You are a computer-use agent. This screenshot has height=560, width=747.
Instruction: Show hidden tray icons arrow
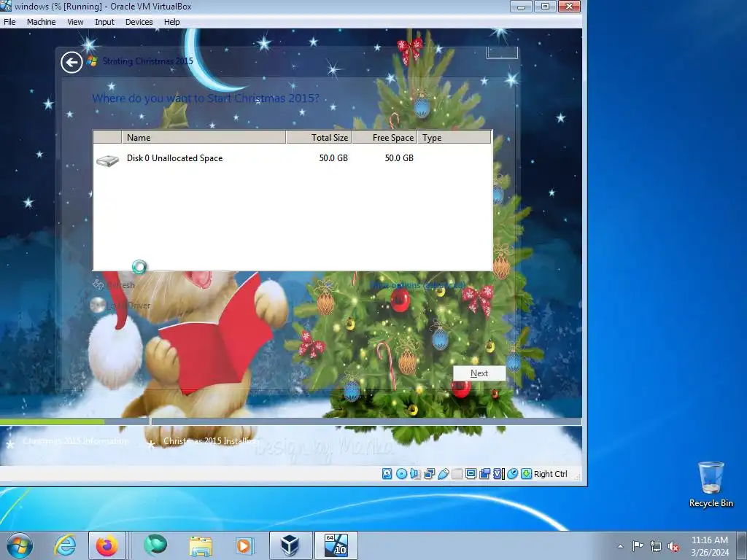pos(620,546)
